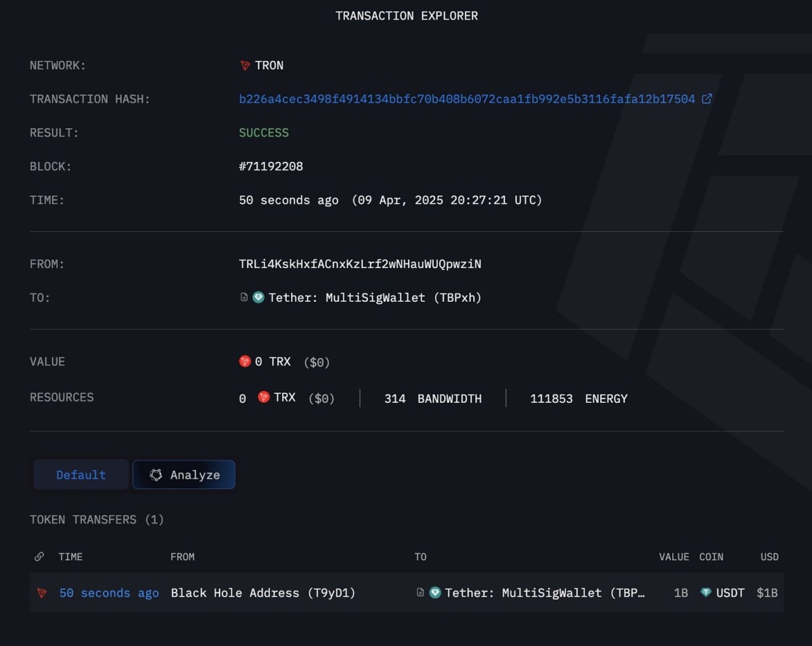Open Tether: MultiSigWallet (TBPxh) recipient
The height and width of the screenshot is (646, 812).
[x=375, y=297]
